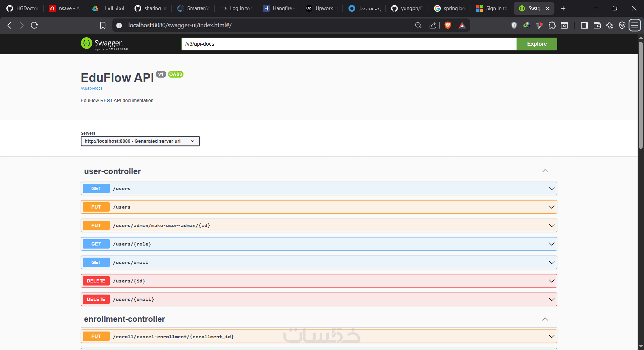
Task: Click the Explore button
Action: 537,44
